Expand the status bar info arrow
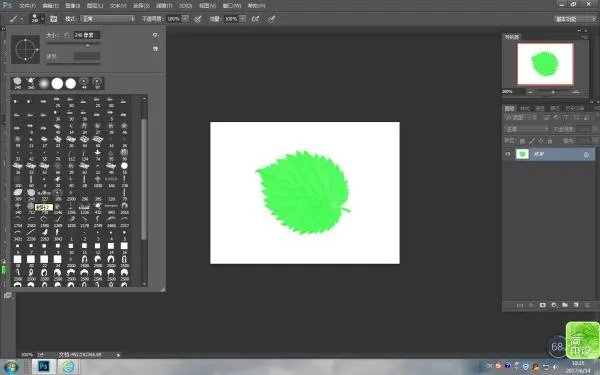 point(118,355)
